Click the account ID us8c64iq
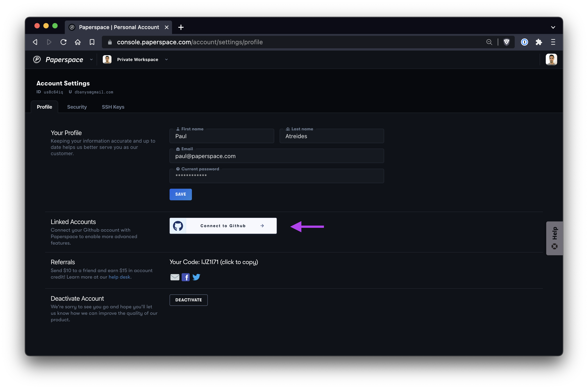The width and height of the screenshot is (588, 389). tap(53, 92)
